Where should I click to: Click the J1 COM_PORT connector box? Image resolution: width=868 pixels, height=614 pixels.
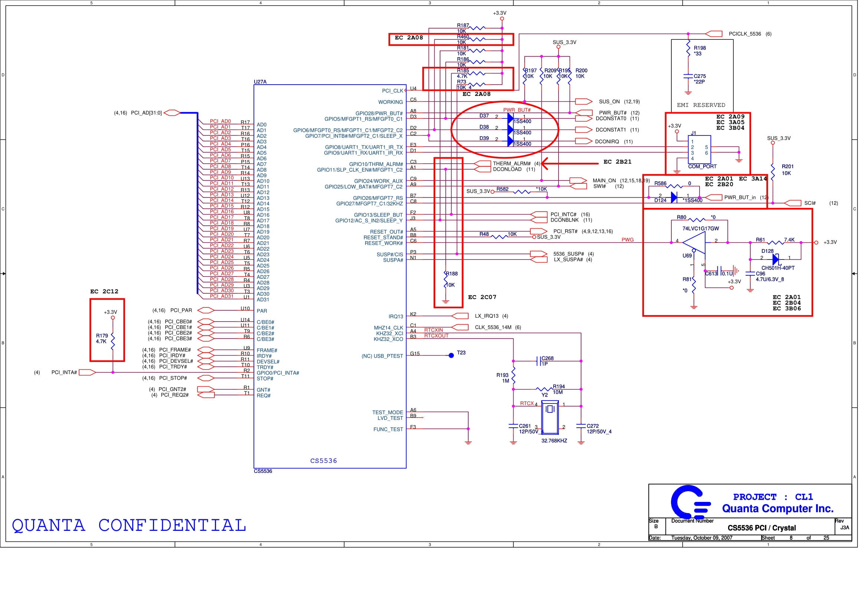tap(700, 150)
